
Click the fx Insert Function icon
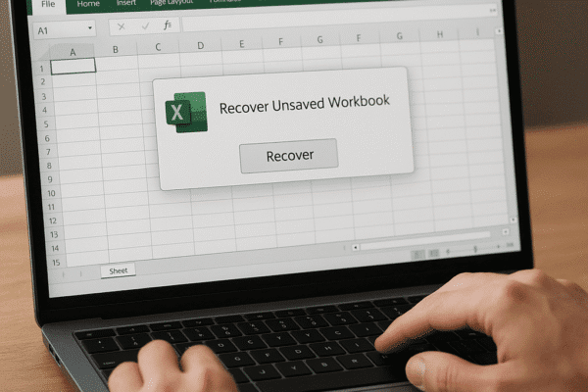click(165, 25)
